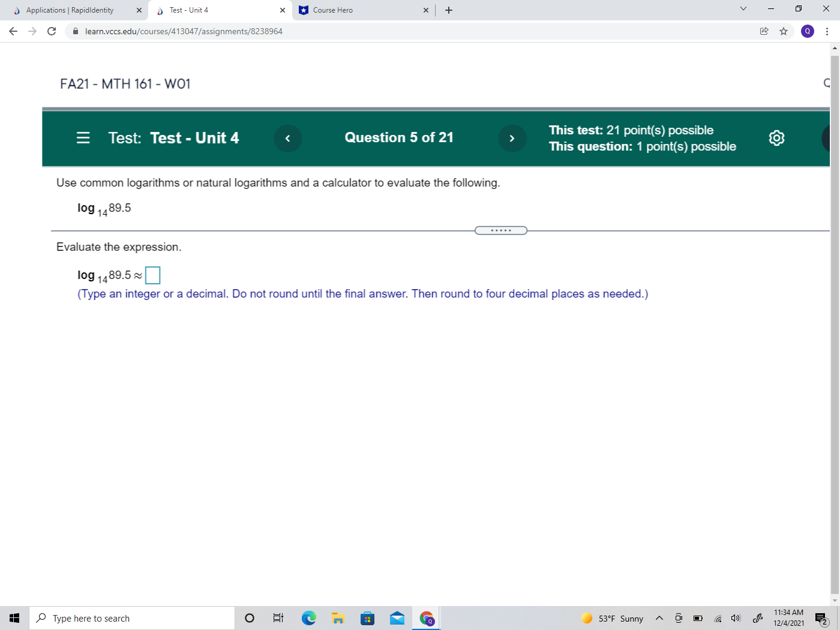Open File Explorer from the taskbar
This screenshot has width=840, height=630.
[x=338, y=618]
